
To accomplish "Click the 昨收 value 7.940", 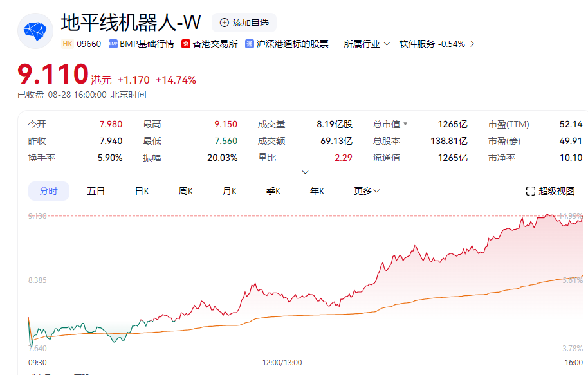I will pyautogui.click(x=111, y=141).
